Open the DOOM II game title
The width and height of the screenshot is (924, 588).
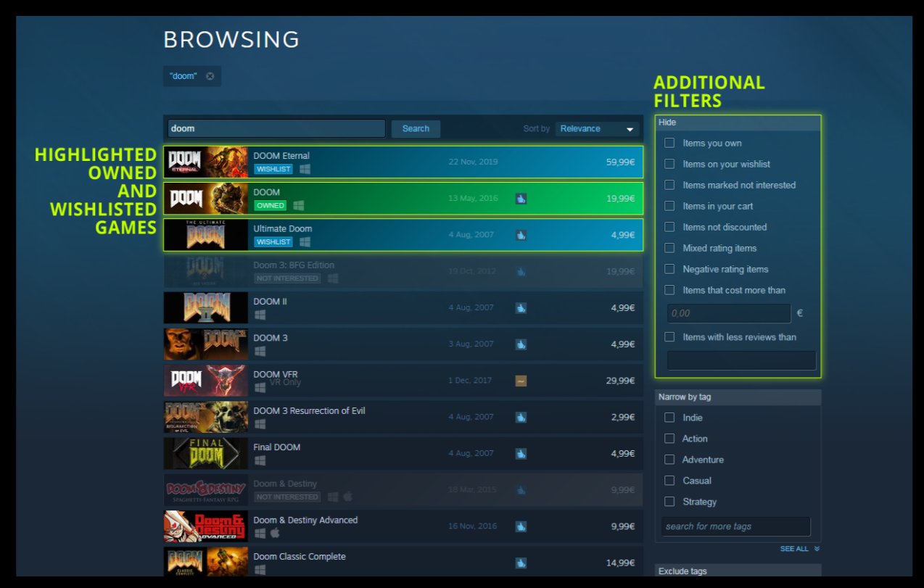pos(271,302)
